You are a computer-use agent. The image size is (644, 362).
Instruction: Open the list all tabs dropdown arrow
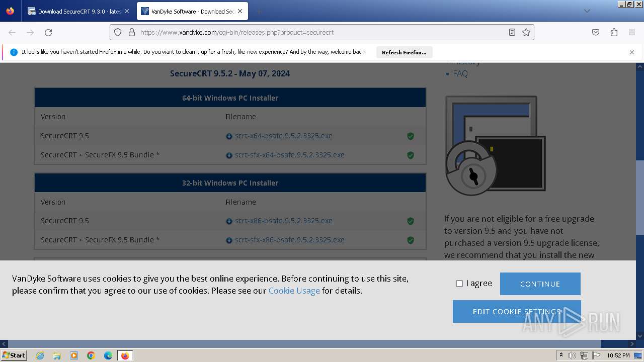[587, 11]
